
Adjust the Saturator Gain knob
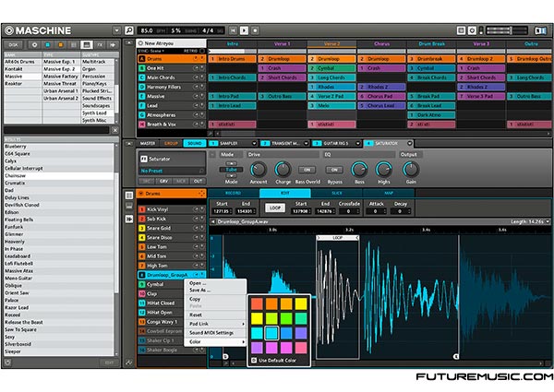pyautogui.click(x=411, y=170)
